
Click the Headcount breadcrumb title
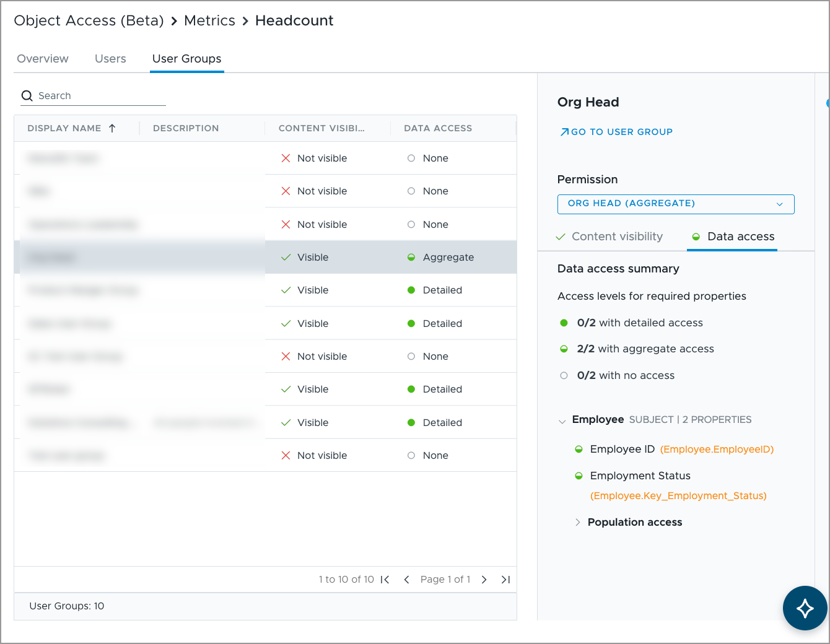pos(294,20)
